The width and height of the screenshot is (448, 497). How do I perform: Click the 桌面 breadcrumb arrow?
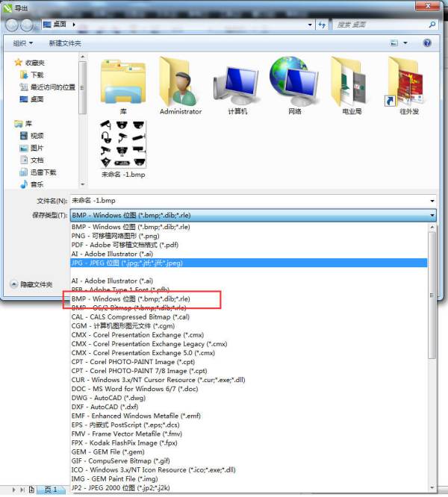(x=74, y=25)
